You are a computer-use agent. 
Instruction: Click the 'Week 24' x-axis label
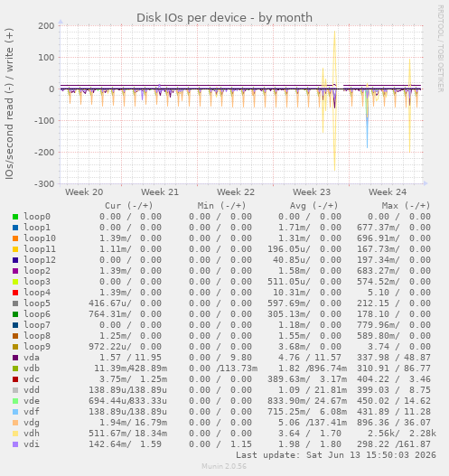point(388,192)
